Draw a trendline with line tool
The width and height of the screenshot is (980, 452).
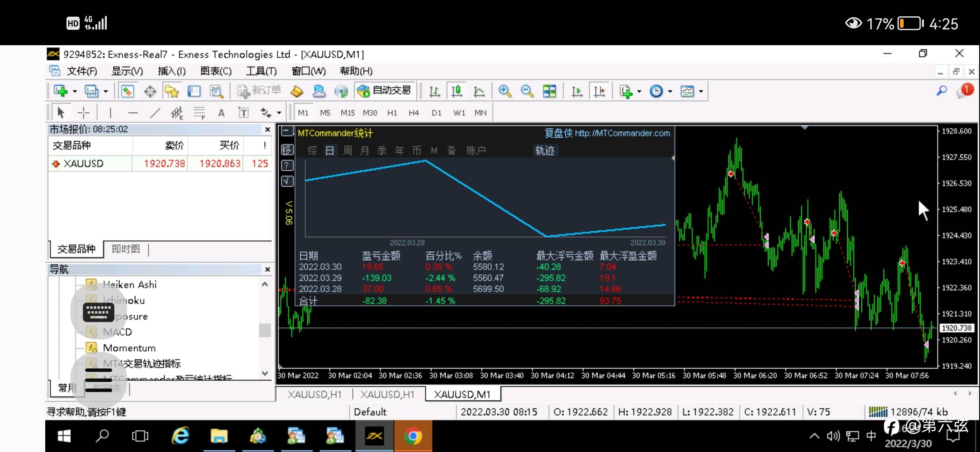click(x=155, y=113)
